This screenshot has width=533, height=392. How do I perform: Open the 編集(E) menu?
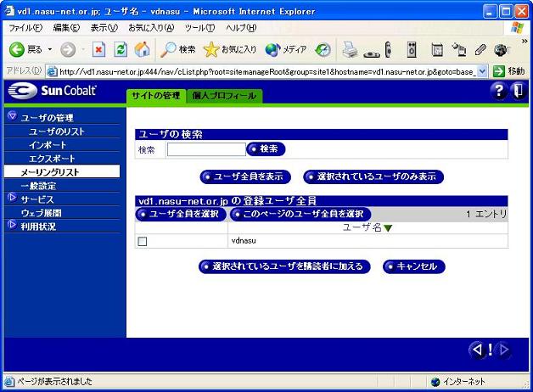(x=66, y=28)
